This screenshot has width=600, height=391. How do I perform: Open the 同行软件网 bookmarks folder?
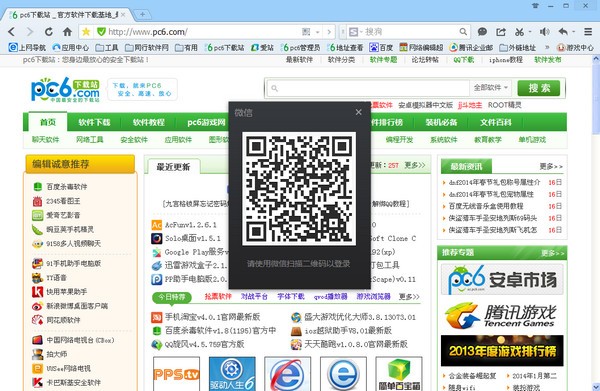click(147, 47)
